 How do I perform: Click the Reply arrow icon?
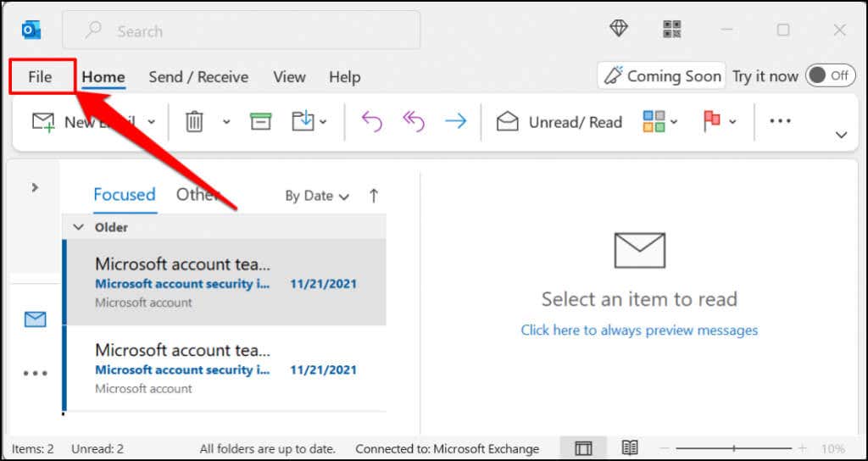[x=371, y=121]
